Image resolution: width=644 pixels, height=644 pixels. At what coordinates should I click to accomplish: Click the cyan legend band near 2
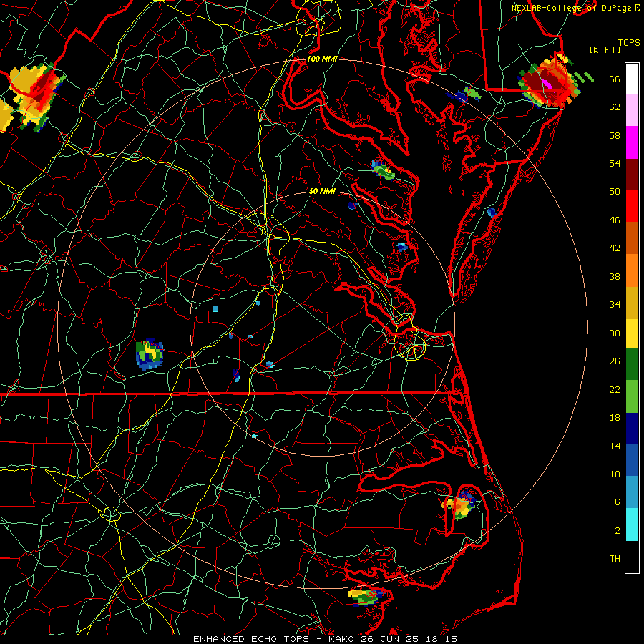point(632,525)
